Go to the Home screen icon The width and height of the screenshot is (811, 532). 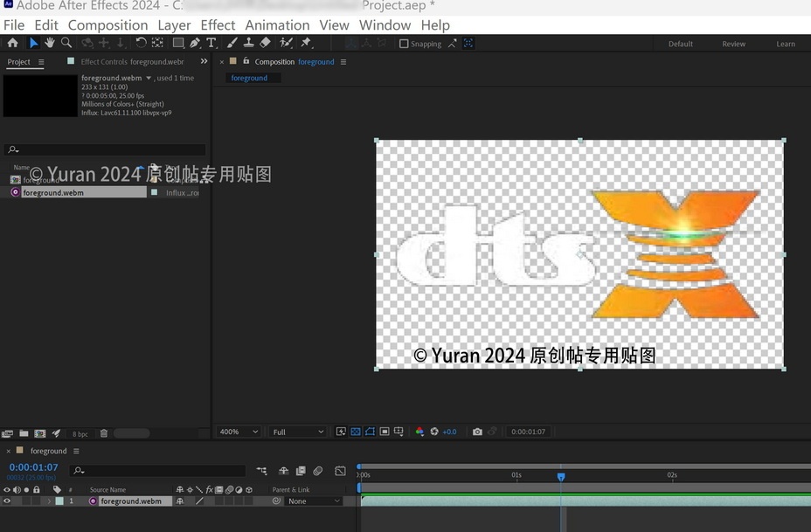coord(12,43)
